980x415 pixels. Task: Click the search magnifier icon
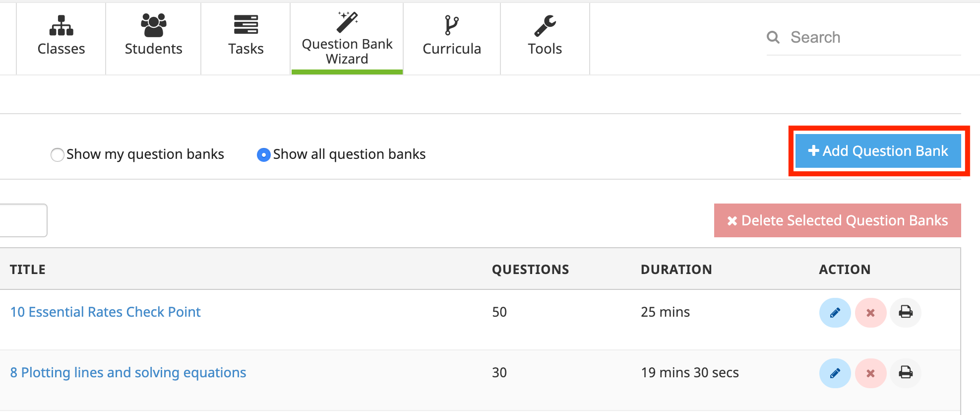pyautogui.click(x=774, y=37)
